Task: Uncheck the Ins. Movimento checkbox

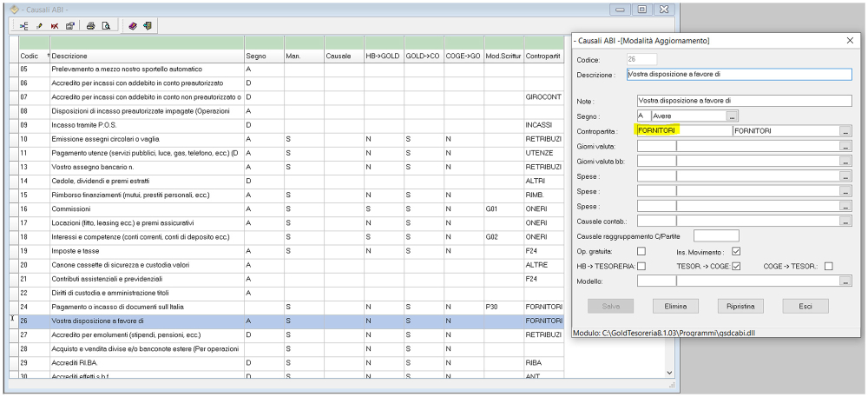Action: [736, 251]
